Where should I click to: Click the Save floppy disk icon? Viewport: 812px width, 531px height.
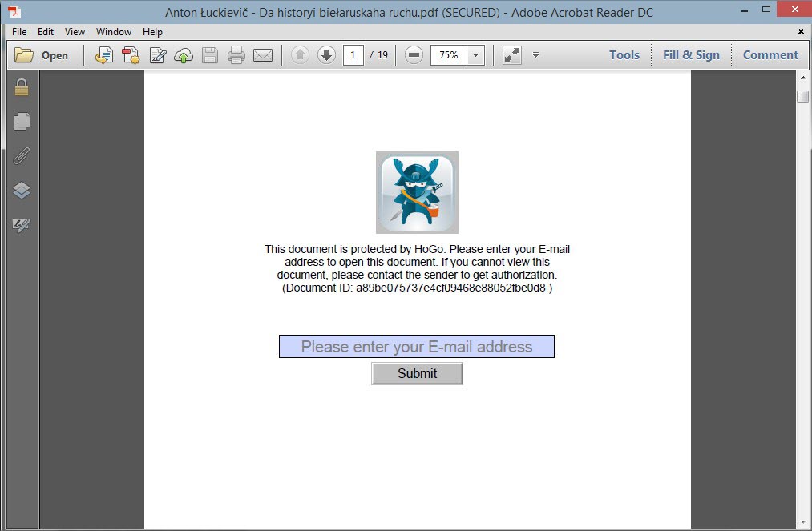(210, 54)
